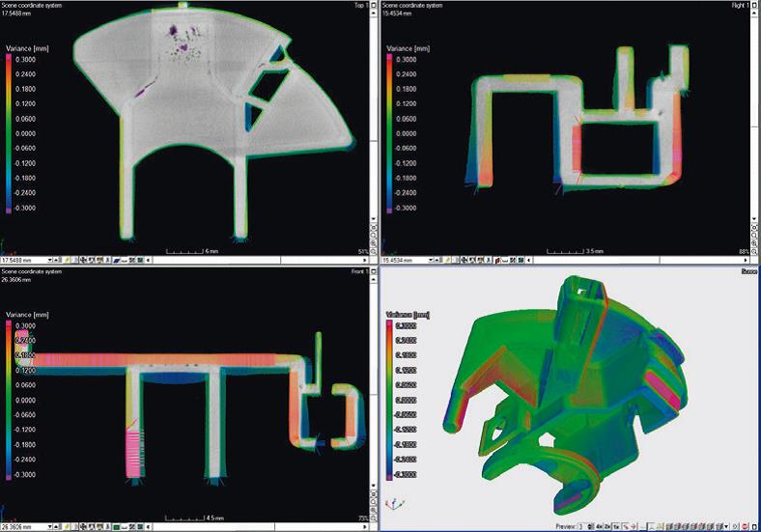The image size is (761, 532).
Task: Open the 17.5488 mm slice position dropdown
Action: (51, 261)
